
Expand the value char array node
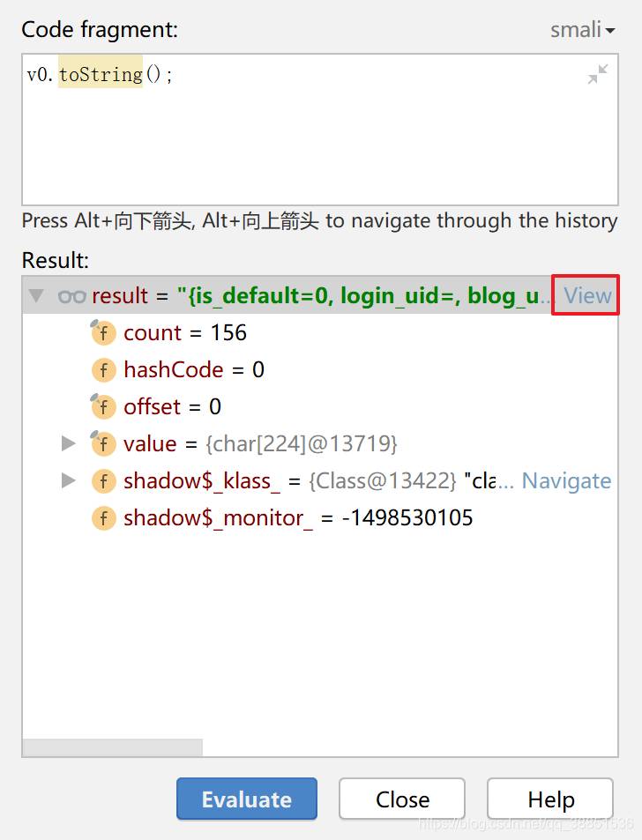[68, 443]
